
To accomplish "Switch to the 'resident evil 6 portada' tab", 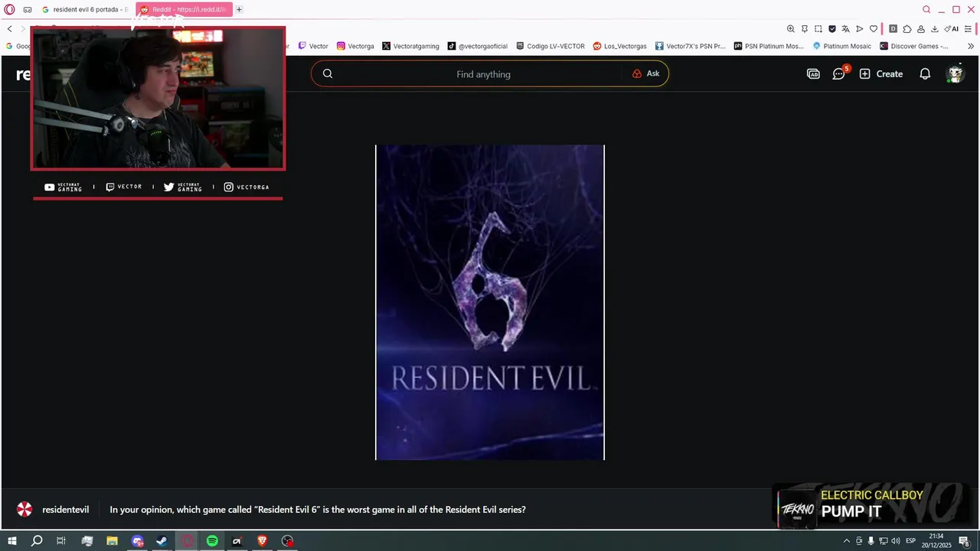I will pyautogui.click(x=86, y=10).
